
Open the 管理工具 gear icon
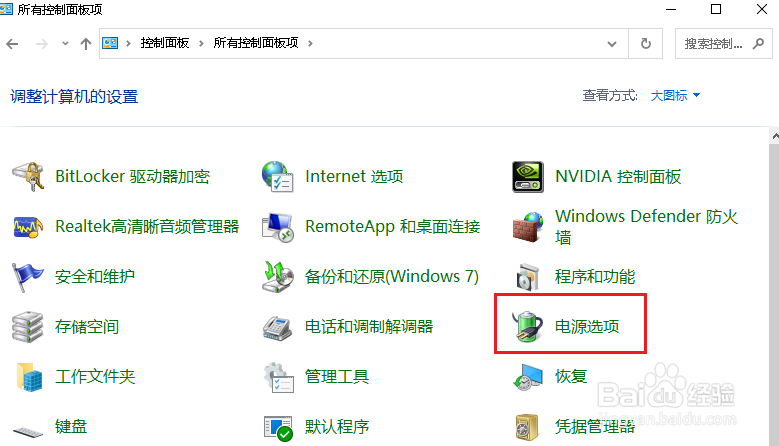[x=279, y=377]
